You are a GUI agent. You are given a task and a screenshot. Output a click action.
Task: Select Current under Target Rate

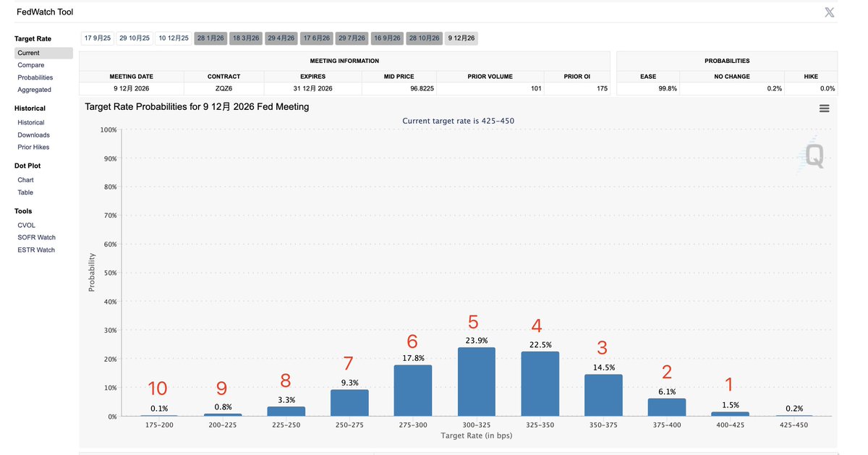point(43,53)
